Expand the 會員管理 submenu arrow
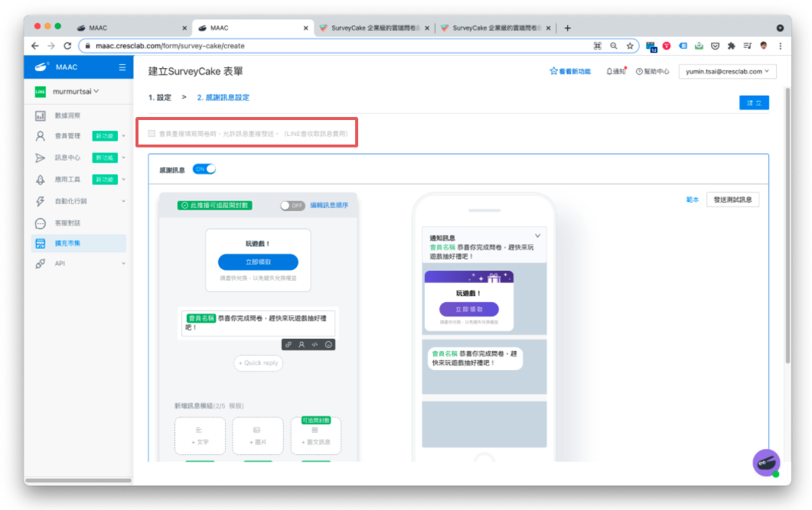Screen dimensions: 812x510 point(124,136)
